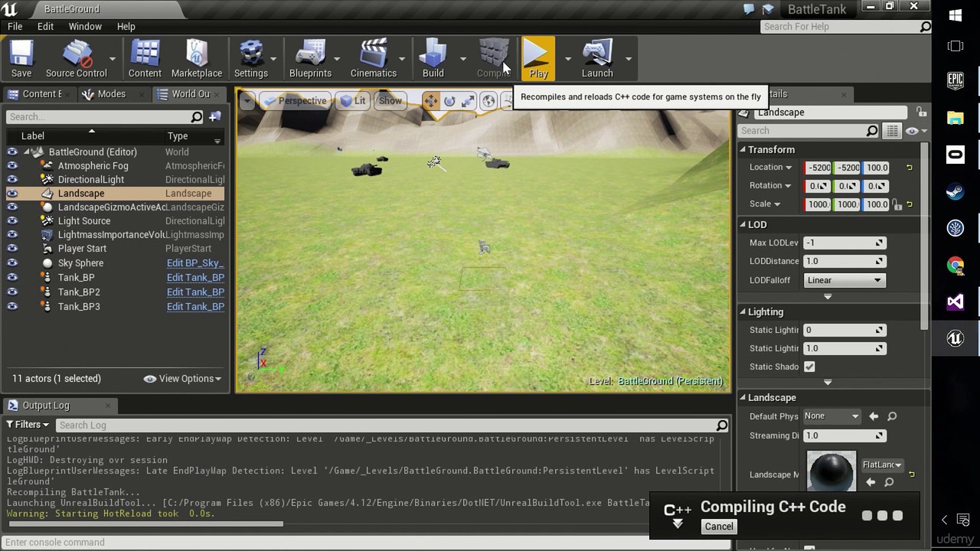The image size is (980, 551).
Task: Open Steam from Windows taskbar
Action: coord(955,191)
